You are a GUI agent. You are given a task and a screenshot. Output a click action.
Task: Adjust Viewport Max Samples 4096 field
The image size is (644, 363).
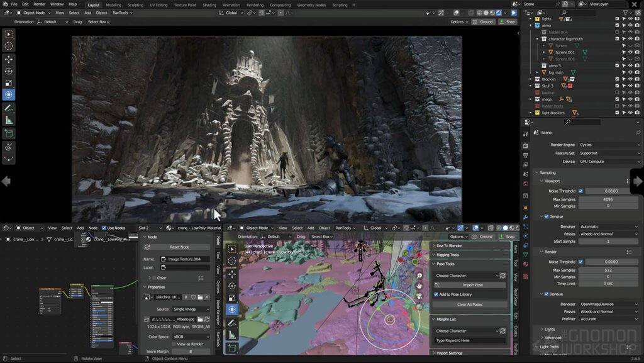[x=608, y=199]
